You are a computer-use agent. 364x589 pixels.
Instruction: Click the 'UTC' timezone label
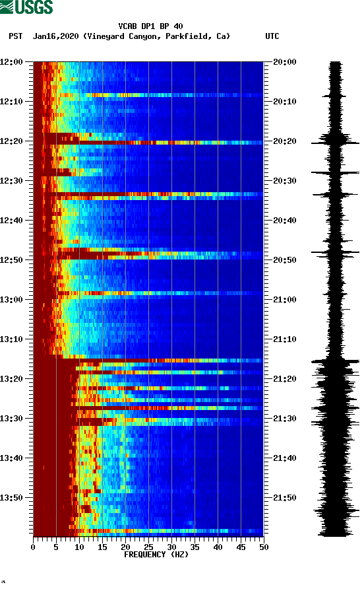pyautogui.click(x=272, y=36)
